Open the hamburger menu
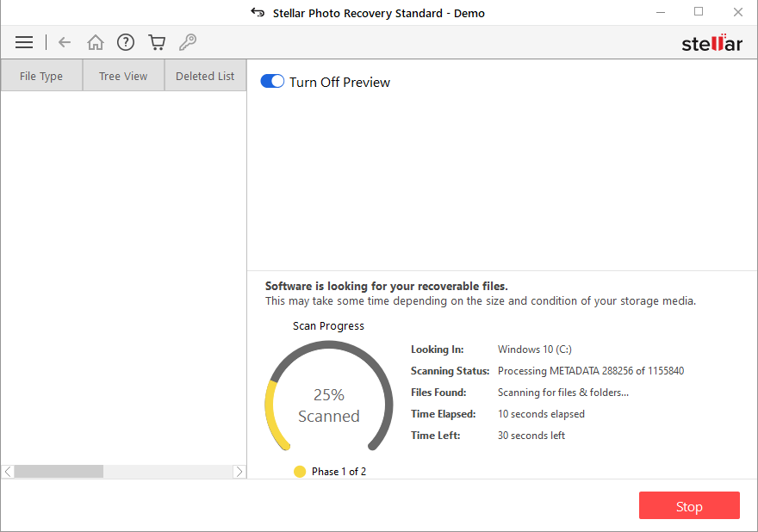 click(24, 42)
